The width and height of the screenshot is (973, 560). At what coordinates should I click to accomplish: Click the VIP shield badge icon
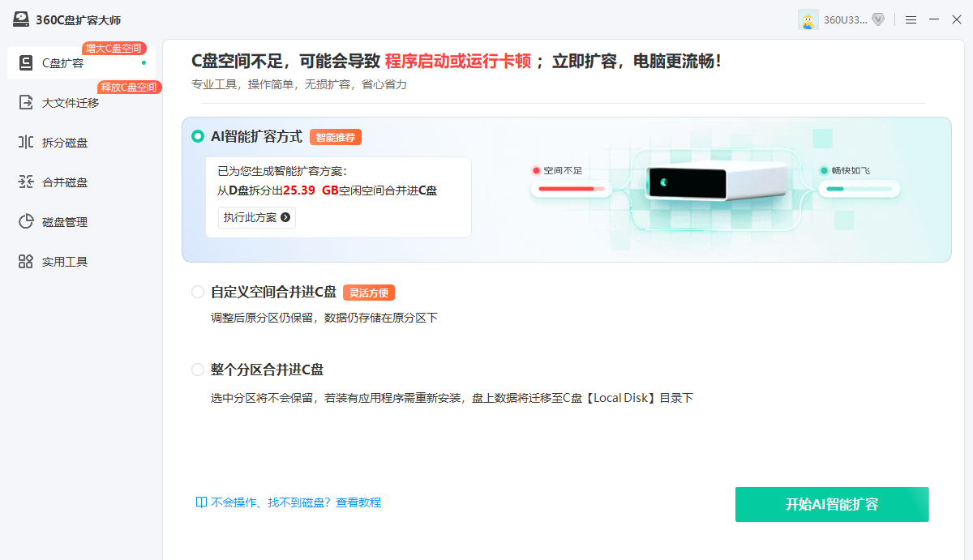[878, 19]
